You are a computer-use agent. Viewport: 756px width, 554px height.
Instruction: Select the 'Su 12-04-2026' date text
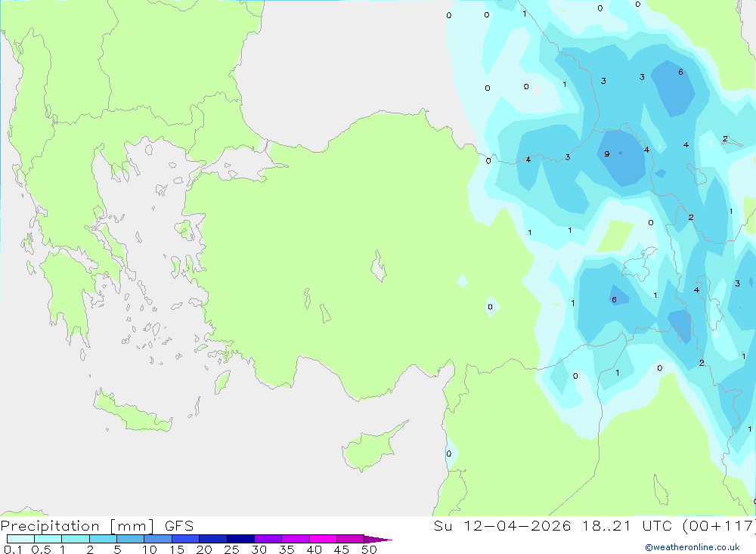tap(503, 526)
